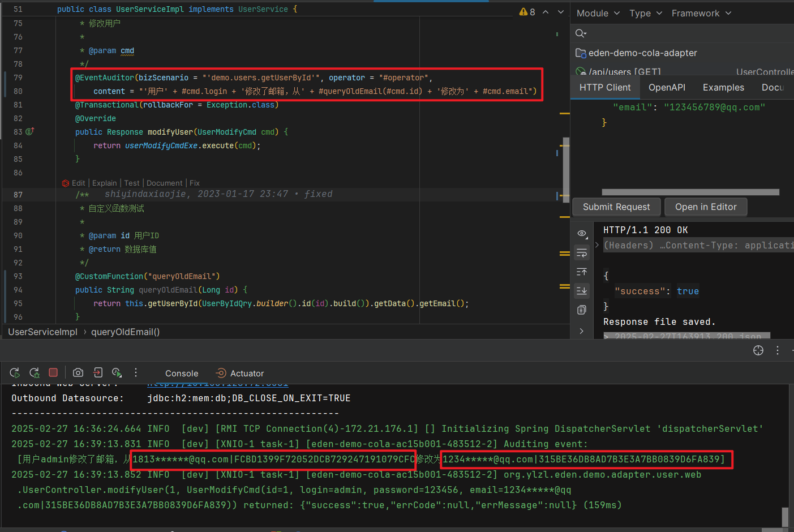Click the red exit arrow icon
Screen dimensions: 794x532
98,372
